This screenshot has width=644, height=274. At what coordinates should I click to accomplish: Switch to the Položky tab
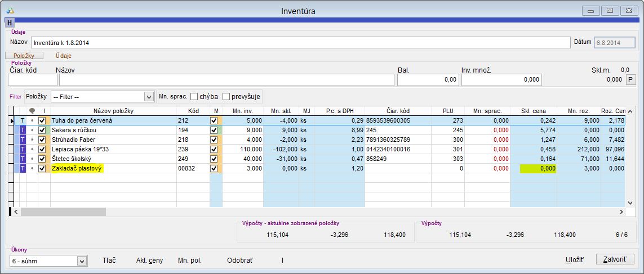pyautogui.click(x=24, y=56)
